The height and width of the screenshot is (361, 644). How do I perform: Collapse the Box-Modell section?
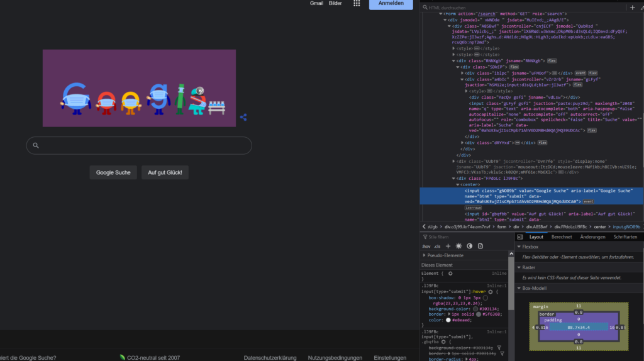click(x=519, y=288)
